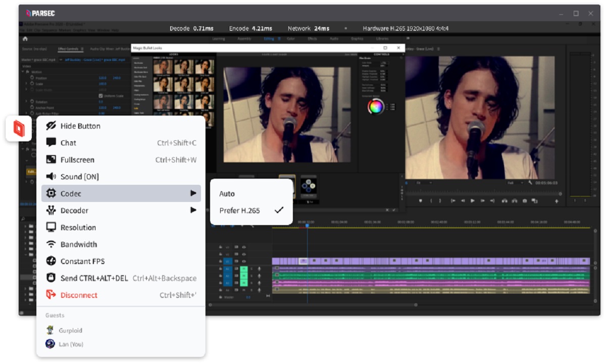Viewport: 606px width, 364px height.
Task: Click Gurploid's guest avatar
Action: click(50, 330)
